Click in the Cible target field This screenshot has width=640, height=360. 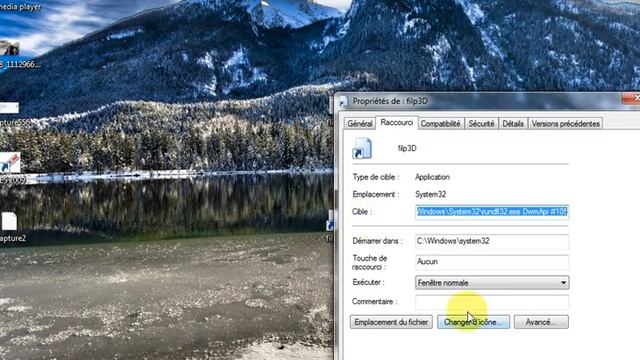492,212
